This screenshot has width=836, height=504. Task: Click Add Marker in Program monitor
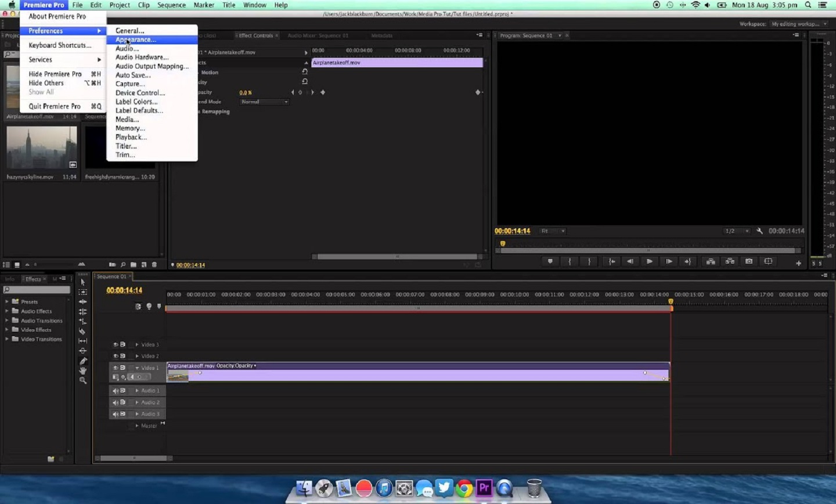coord(550,261)
